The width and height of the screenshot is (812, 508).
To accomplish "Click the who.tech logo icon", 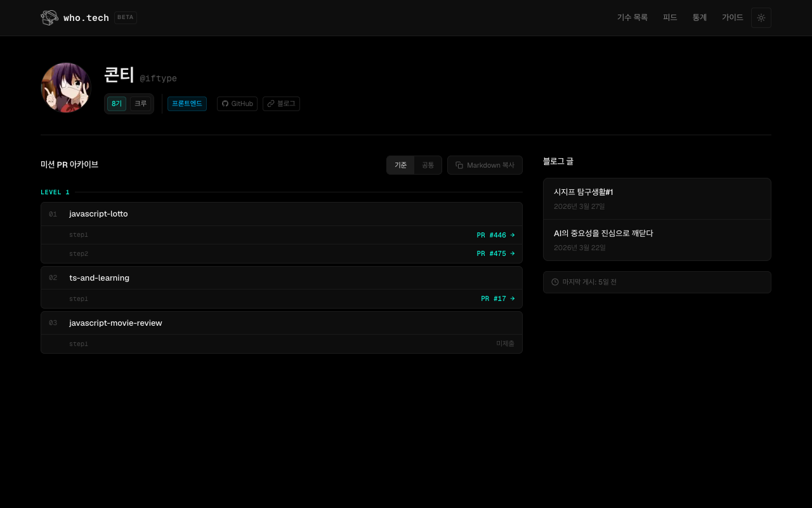I will 49,18.
